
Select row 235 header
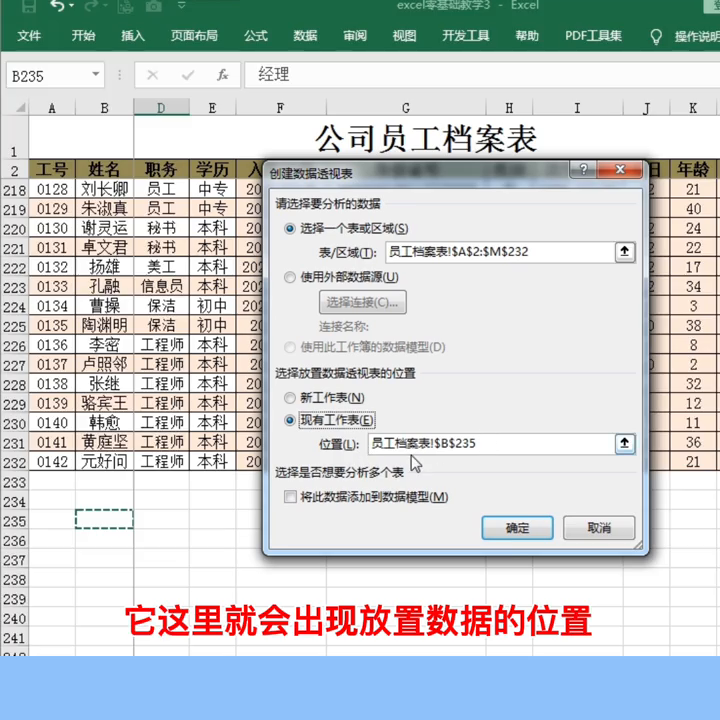pyautogui.click(x=14, y=522)
